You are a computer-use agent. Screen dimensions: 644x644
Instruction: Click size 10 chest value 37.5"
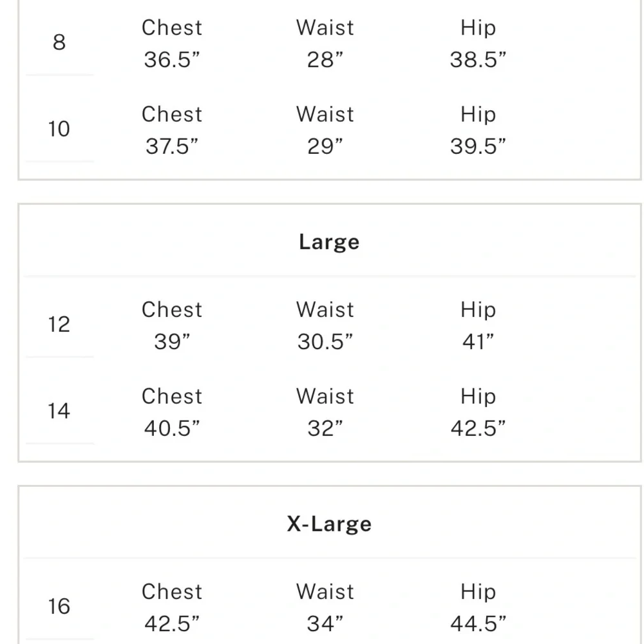[172, 146]
